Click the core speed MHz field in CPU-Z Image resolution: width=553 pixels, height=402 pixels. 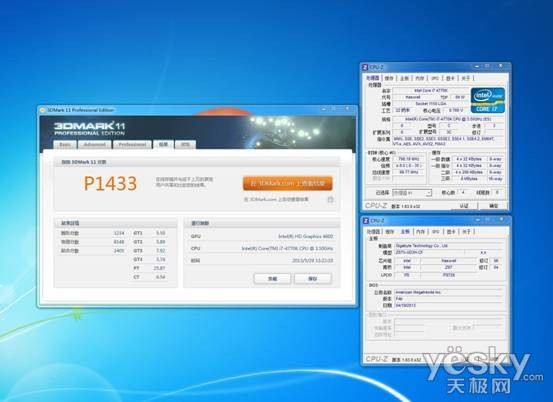pyautogui.click(x=409, y=159)
